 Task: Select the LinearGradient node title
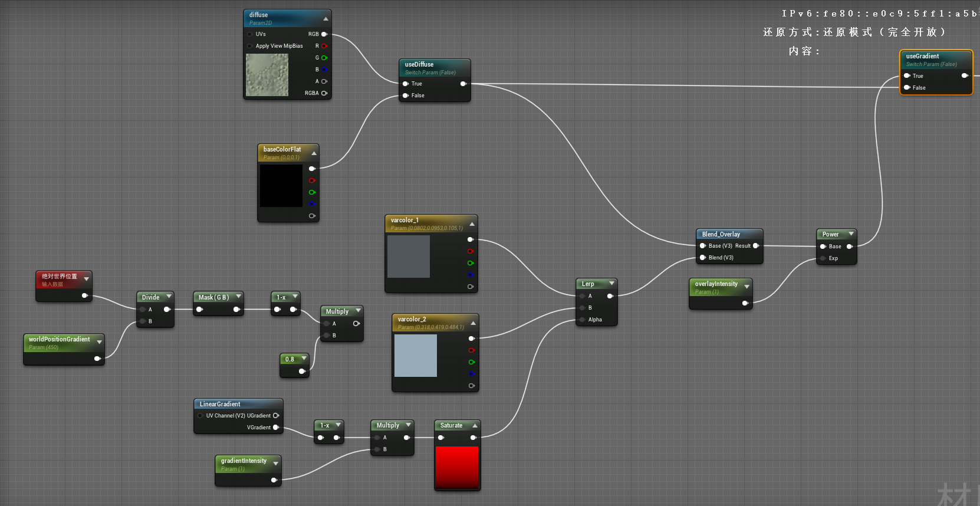(220, 404)
